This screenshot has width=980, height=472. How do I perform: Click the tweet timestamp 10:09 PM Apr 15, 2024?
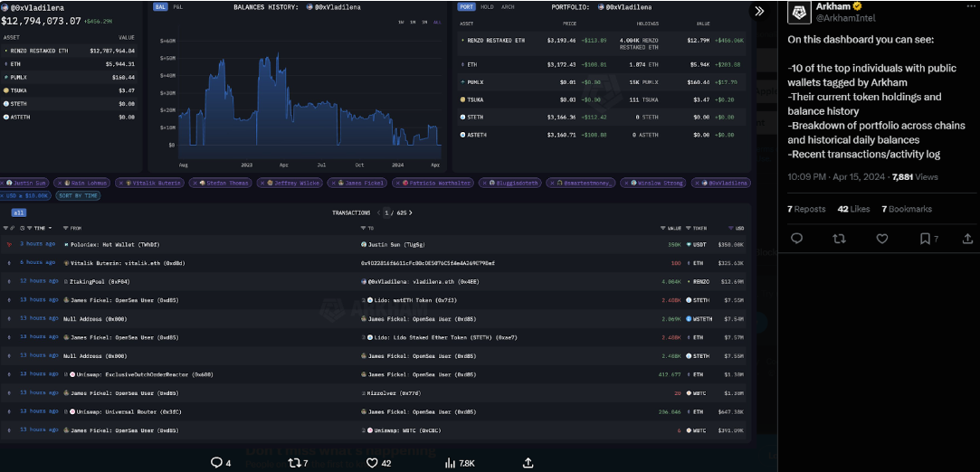[x=836, y=177]
